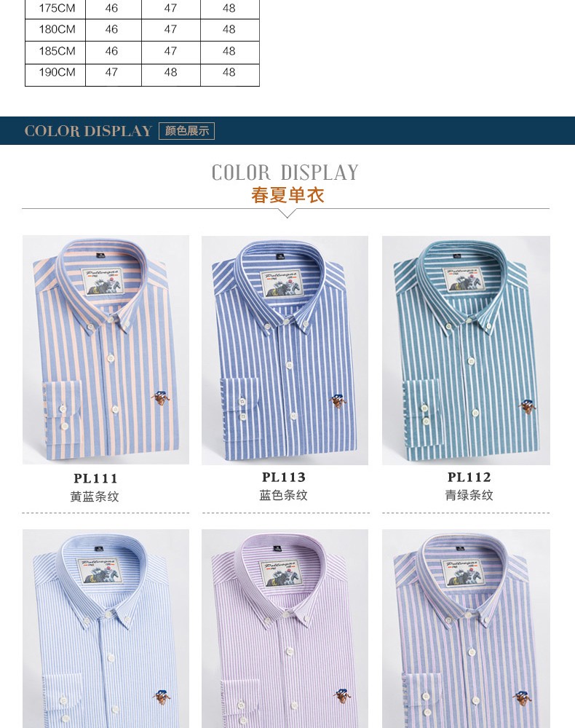Open the PL112 teal striped shirt image
The image size is (575, 728).
tap(466, 350)
